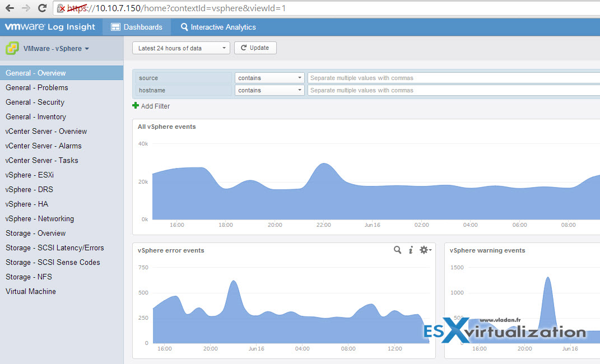Click the insecure certificate lock icon

pyautogui.click(x=61, y=8)
